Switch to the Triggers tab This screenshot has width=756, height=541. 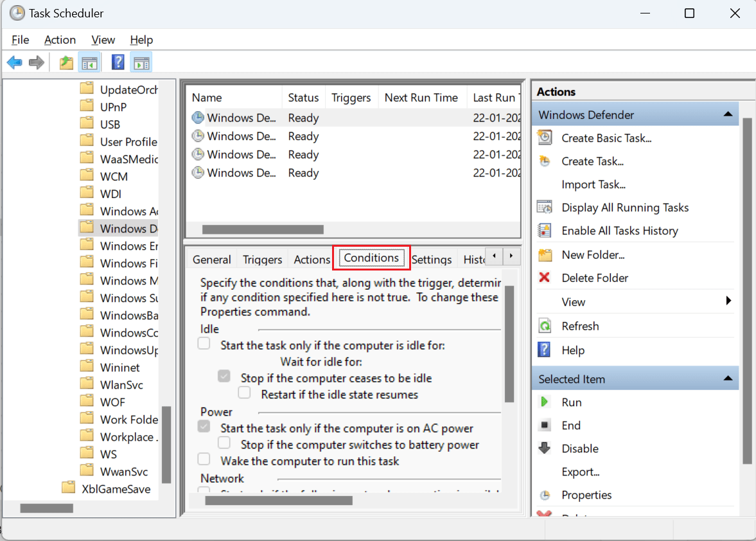coord(261,259)
